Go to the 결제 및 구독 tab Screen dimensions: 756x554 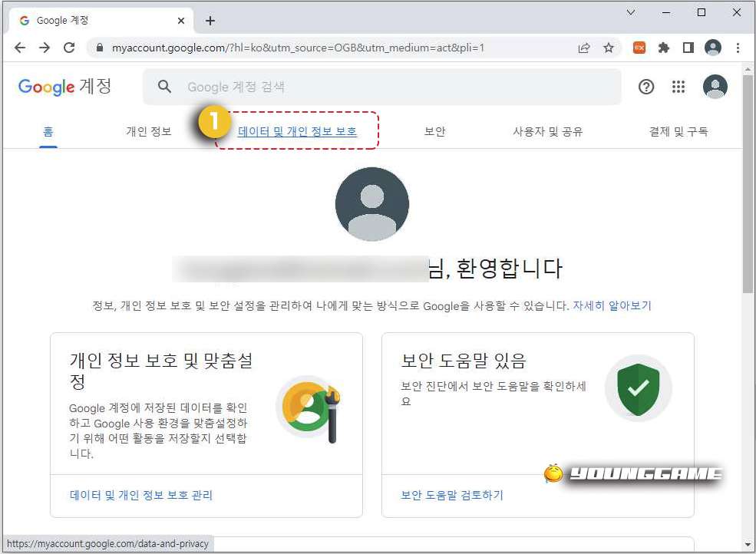pos(678,132)
